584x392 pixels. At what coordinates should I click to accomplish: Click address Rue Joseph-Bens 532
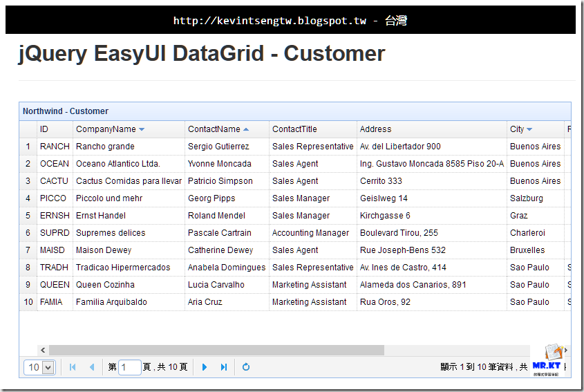click(432, 250)
